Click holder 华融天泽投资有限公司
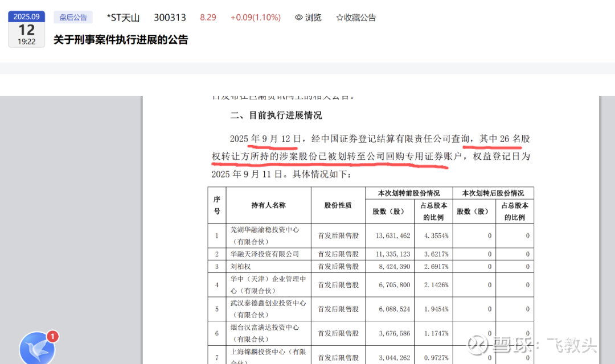This screenshot has height=364, width=615. click(x=265, y=254)
